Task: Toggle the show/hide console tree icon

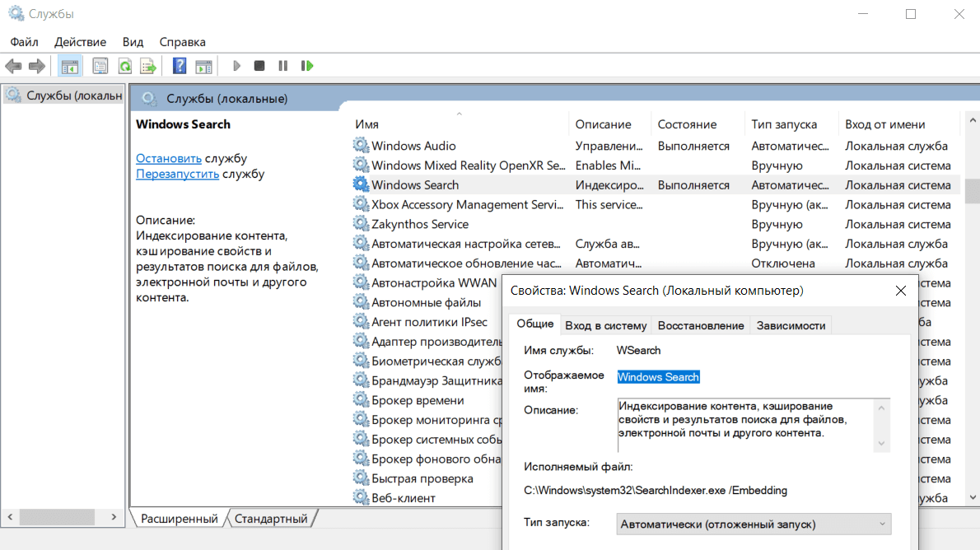Action: 69,66
